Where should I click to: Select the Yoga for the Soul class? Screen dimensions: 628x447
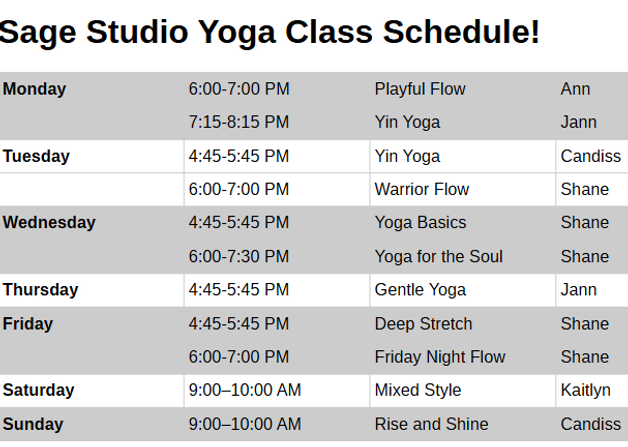(438, 256)
